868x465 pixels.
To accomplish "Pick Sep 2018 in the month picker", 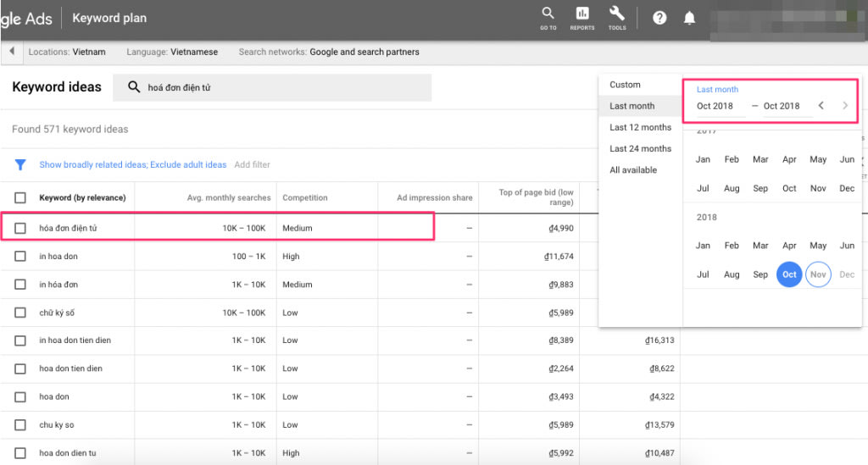I will (760, 274).
